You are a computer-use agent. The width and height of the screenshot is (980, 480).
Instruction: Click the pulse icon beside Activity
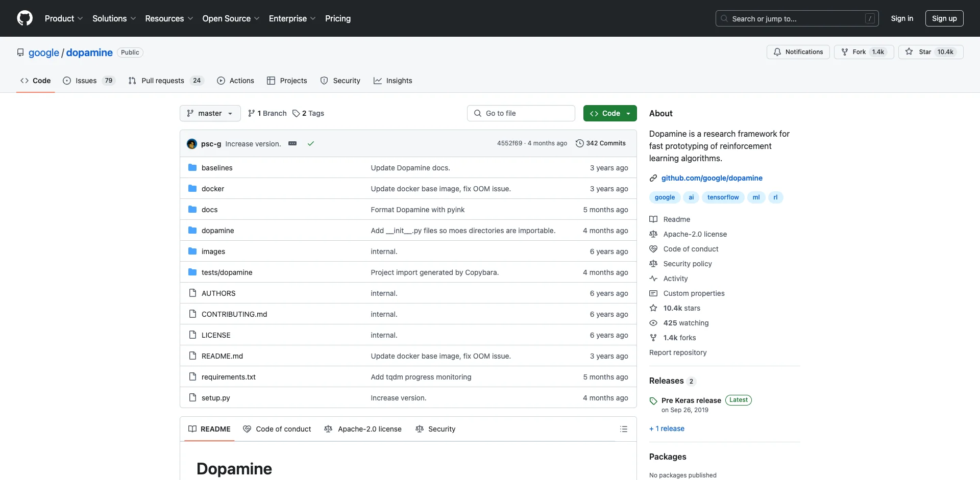click(653, 279)
